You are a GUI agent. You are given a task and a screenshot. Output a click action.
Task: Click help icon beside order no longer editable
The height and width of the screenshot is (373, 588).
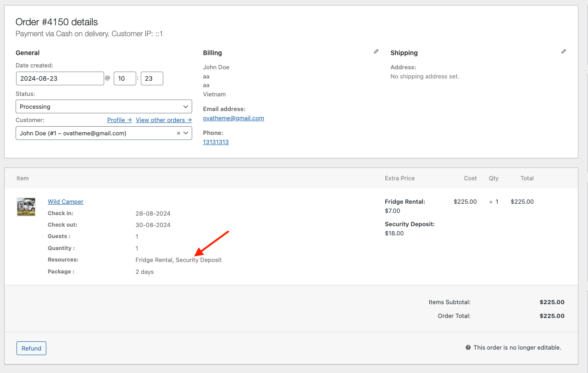pyautogui.click(x=468, y=348)
